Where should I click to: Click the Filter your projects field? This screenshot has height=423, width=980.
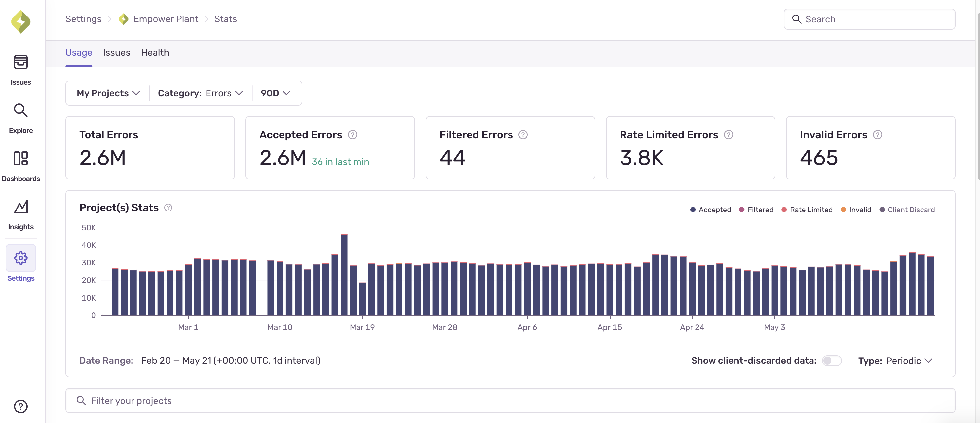510,401
